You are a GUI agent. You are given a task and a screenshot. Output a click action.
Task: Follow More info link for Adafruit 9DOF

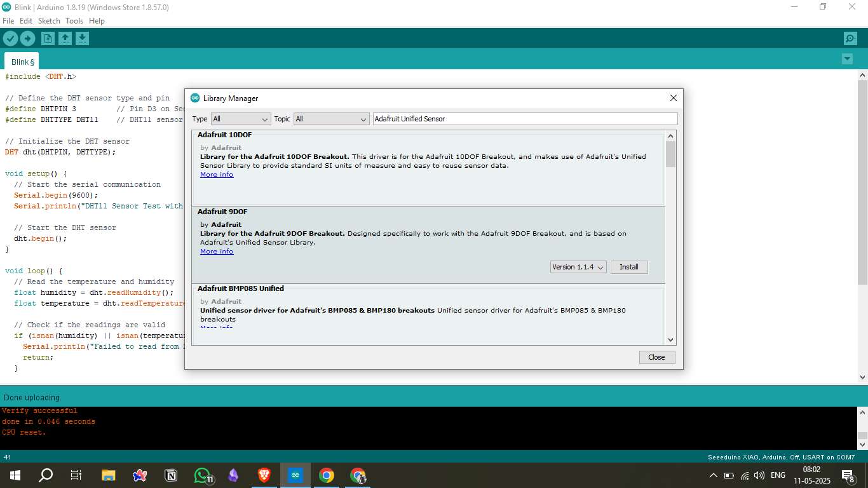coord(217,252)
